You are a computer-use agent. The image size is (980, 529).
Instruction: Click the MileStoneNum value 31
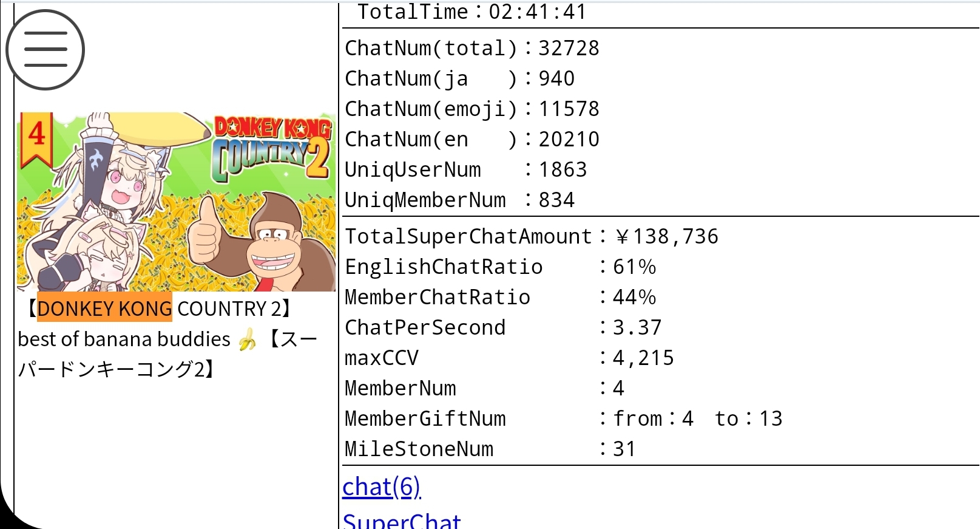pyautogui.click(x=624, y=449)
